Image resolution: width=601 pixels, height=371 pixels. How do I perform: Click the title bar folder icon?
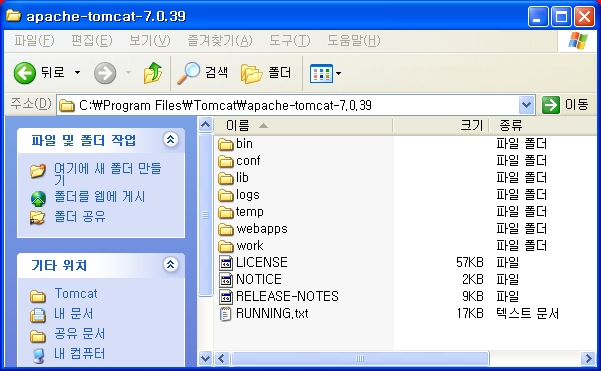click(13, 15)
